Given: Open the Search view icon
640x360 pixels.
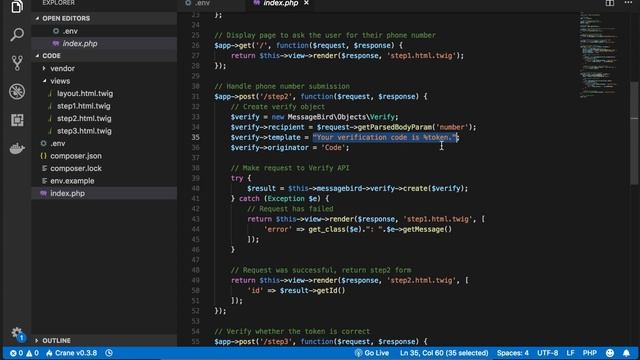Looking at the screenshot, I should click(x=17, y=34).
